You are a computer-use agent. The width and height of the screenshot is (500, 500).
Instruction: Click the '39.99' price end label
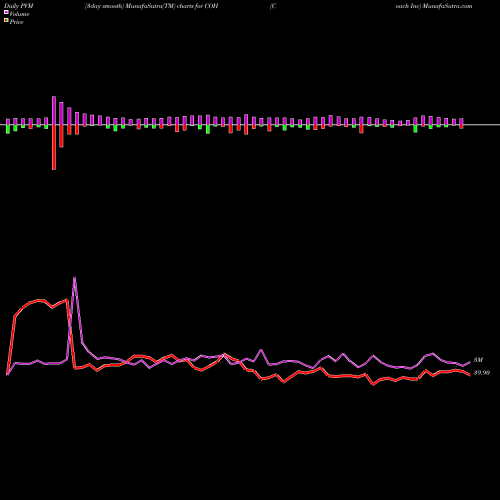[482, 373]
